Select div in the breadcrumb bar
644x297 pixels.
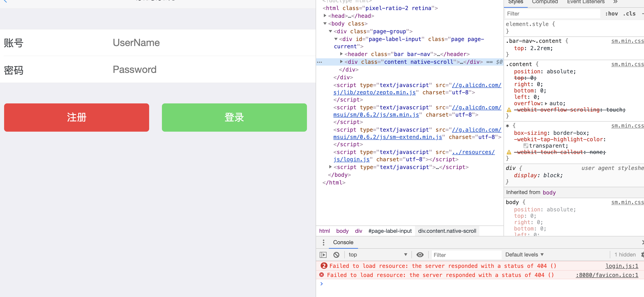358,231
